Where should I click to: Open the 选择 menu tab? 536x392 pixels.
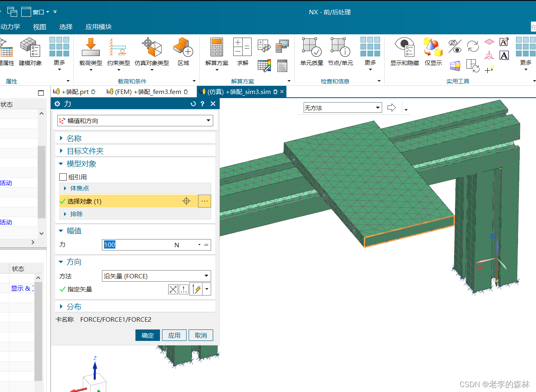[x=66, y=27]
